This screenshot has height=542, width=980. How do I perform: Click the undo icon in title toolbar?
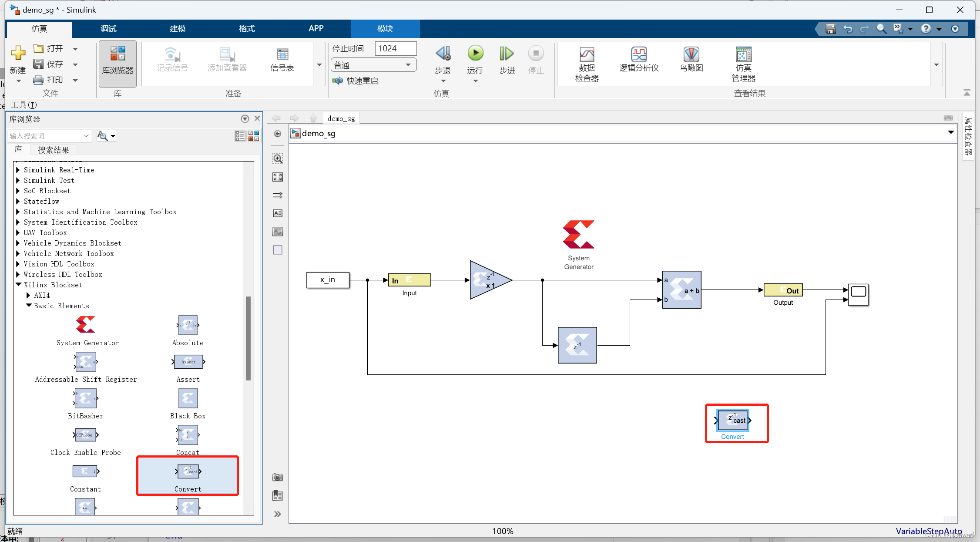point(848,29)
